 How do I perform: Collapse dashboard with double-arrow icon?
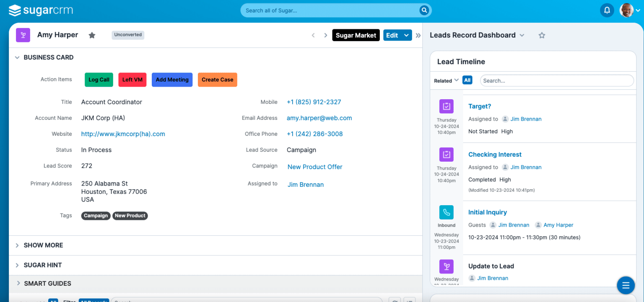[418, 36]
